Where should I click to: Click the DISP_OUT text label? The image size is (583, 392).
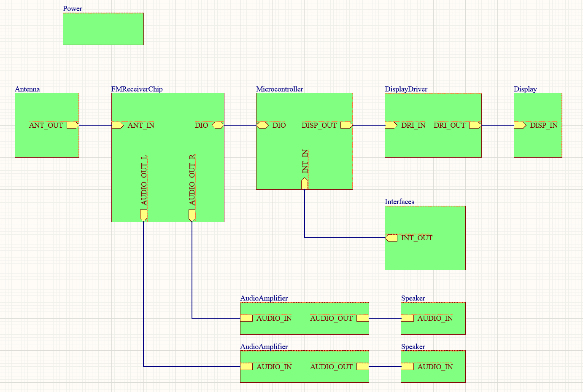point(319,125)
